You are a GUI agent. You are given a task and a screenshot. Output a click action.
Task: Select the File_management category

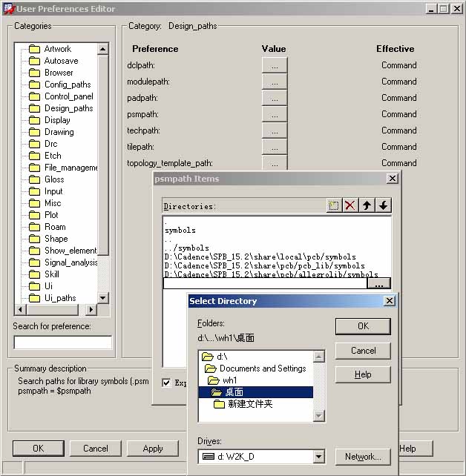[63, 168]
